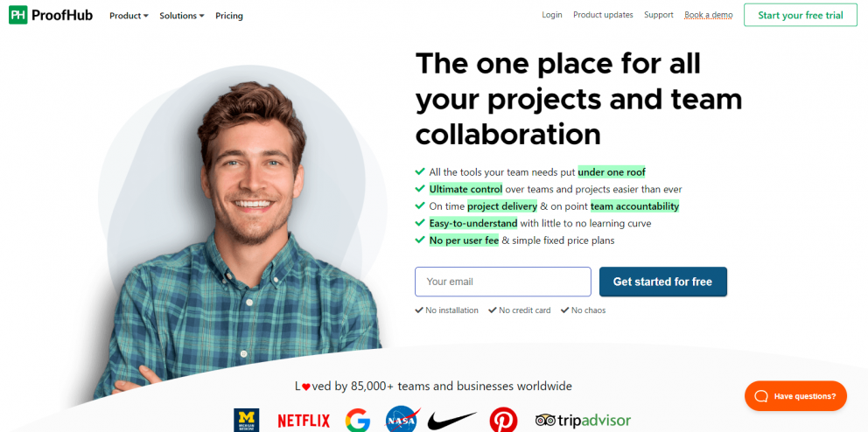Click the Nike swoosh logo
The image size is (868, 432).
tap(451, 421)
